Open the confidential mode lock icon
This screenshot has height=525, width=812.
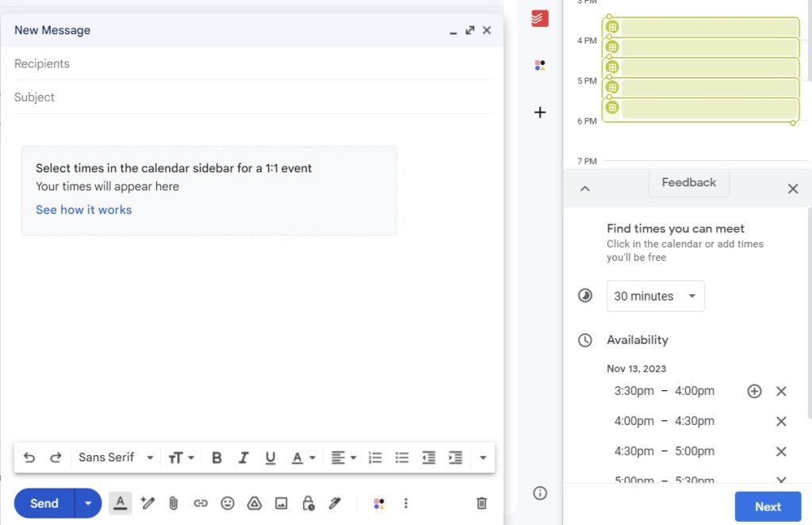point(308,503)
